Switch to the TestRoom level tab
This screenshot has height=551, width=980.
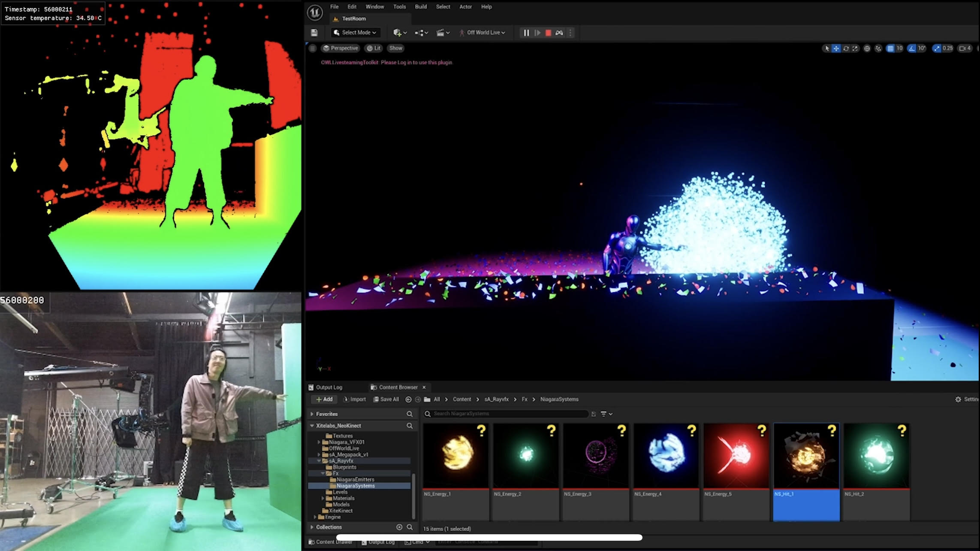[x=371, y=18]
